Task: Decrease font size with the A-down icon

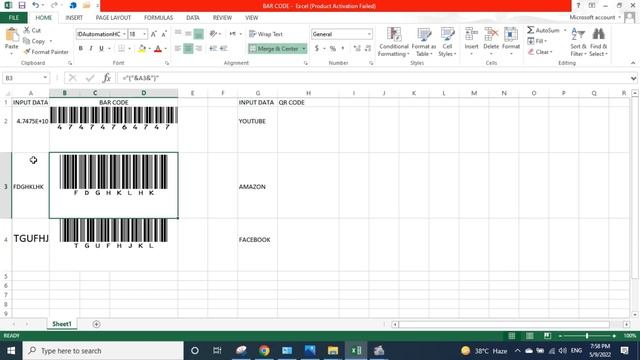Action: click(x=164, y=34)
